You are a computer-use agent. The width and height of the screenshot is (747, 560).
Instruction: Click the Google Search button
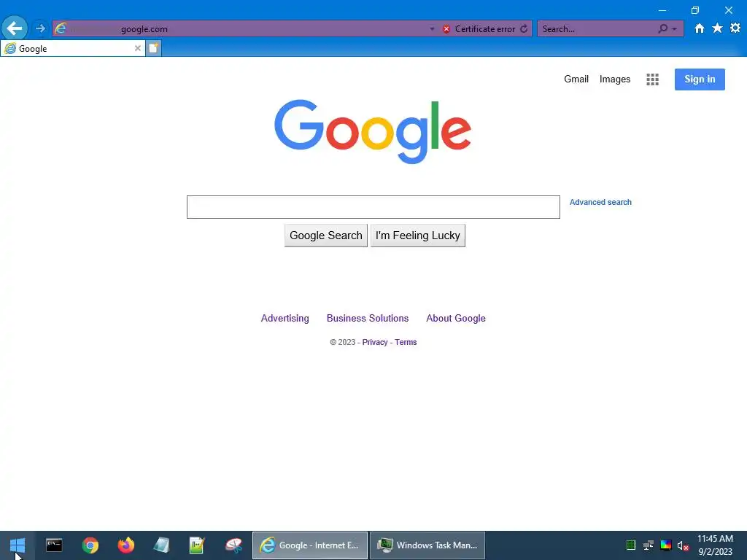pyautogui.click(x=326, y=236)
